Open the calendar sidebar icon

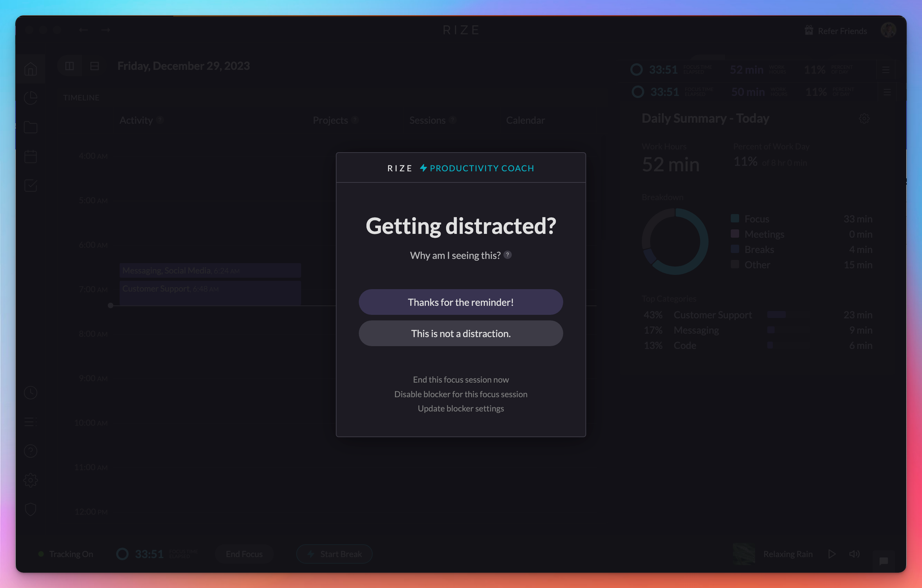point(31,156)
